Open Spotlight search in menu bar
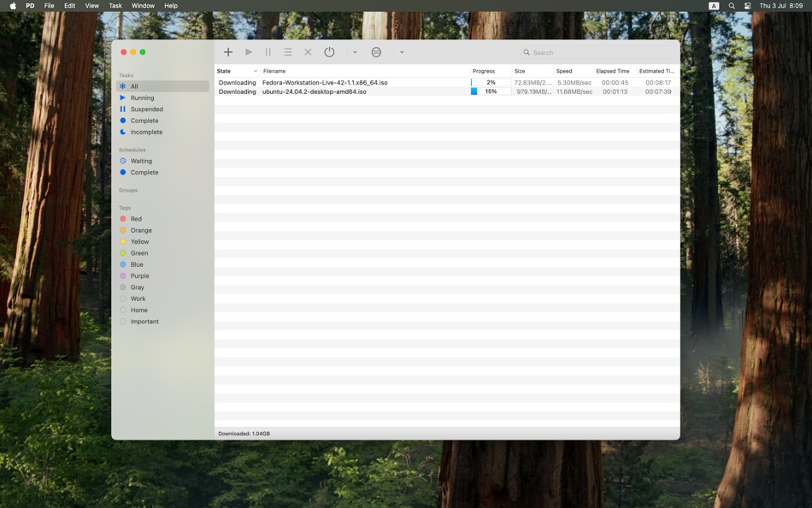The width and height of the screenshot is (812, 508). pyautogui.click(x=732, y=6)
